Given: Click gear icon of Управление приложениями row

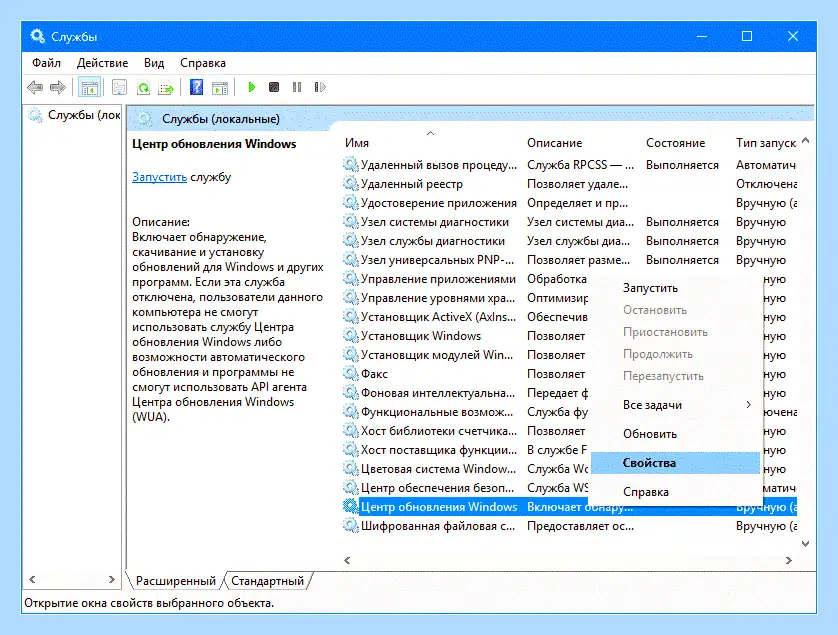Looking at the screenshot, I should pos(350,279).
